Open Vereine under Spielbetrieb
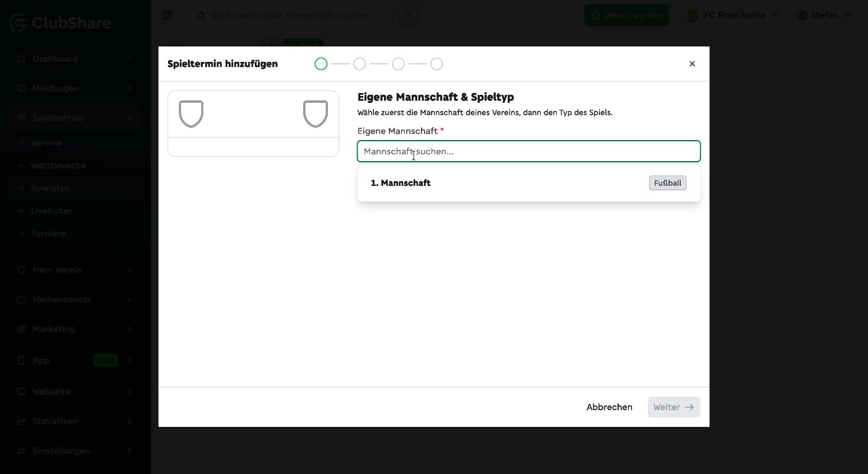The width and height of the screenshot is (868, 474). pyautogui.click(x=46, y=143)
